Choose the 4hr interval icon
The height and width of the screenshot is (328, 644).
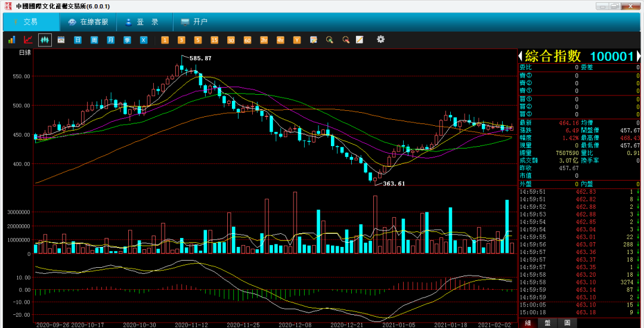pyautogui.click(x=280, y=40)
